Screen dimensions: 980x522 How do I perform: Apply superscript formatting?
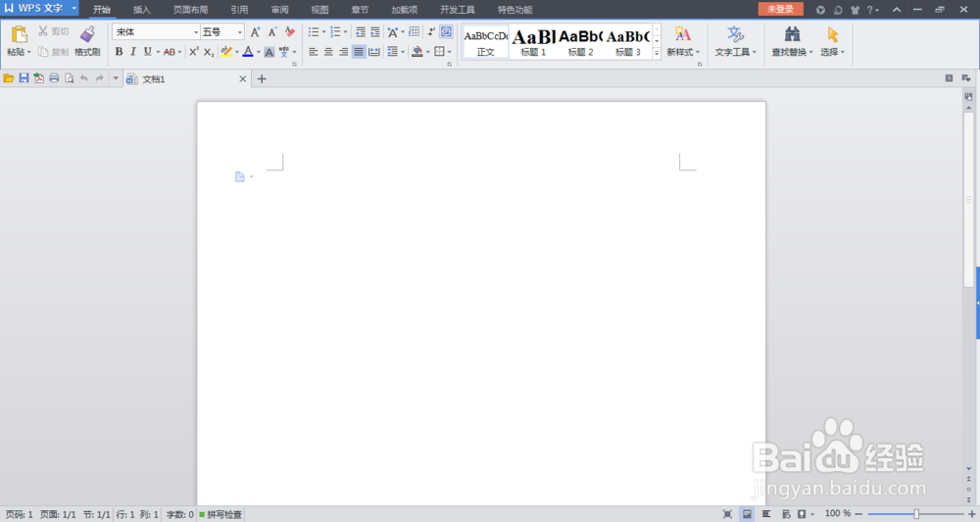[194, 52]
